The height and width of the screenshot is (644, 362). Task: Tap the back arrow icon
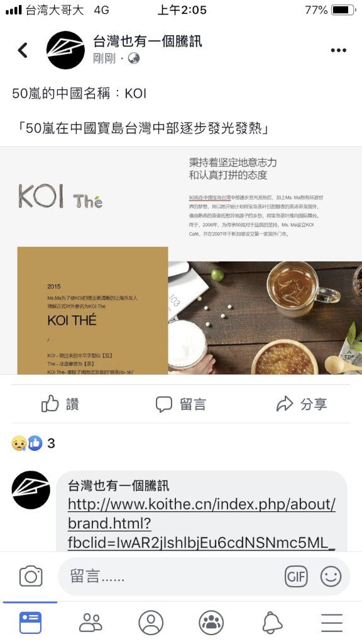(23, 50)
